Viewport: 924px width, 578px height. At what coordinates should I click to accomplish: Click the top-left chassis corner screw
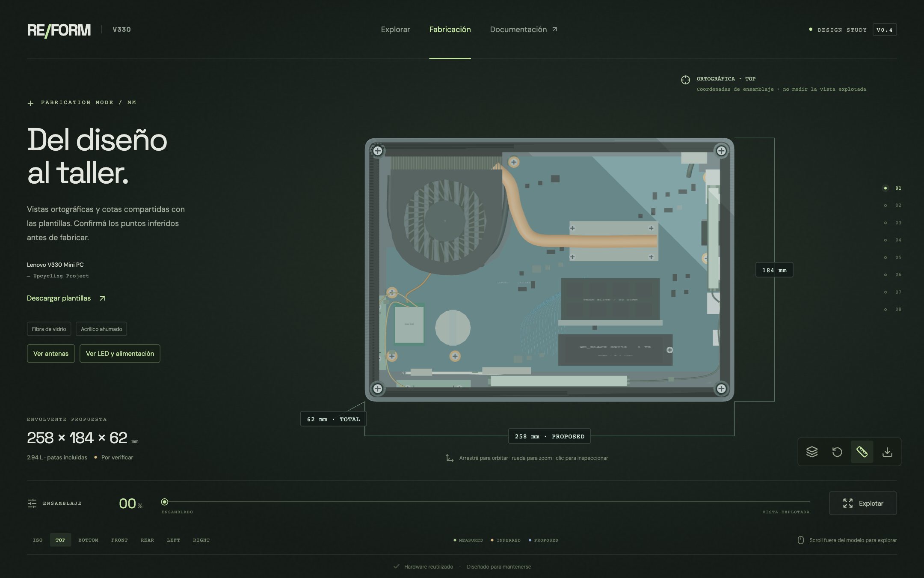coord(378,151)
